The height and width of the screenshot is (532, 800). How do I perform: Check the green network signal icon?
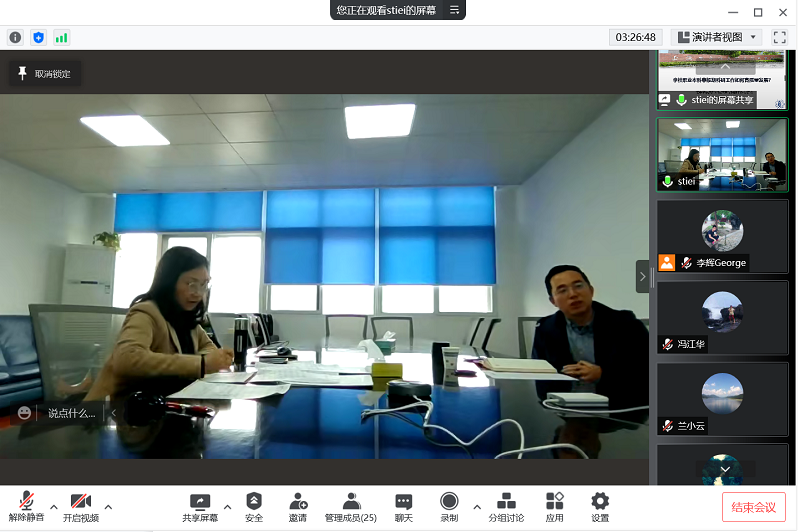click(61, 37)
